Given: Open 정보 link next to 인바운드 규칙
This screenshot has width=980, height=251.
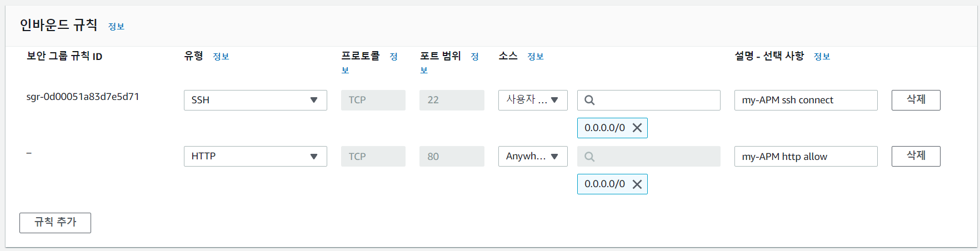Looking at the screenshot, I should pos(116,27).
